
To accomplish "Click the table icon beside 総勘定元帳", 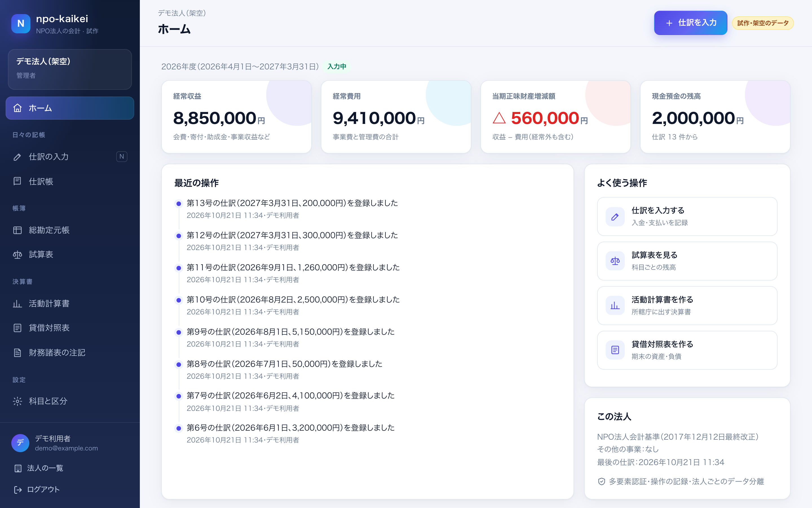I will coord(17,230).
